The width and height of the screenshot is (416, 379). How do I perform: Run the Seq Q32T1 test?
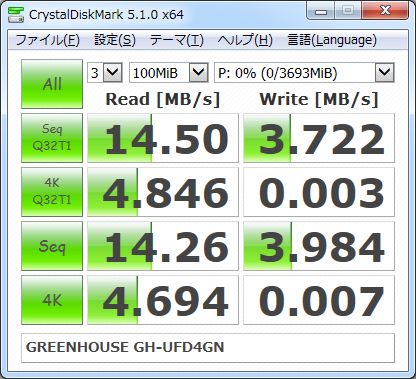click(52, 138)
